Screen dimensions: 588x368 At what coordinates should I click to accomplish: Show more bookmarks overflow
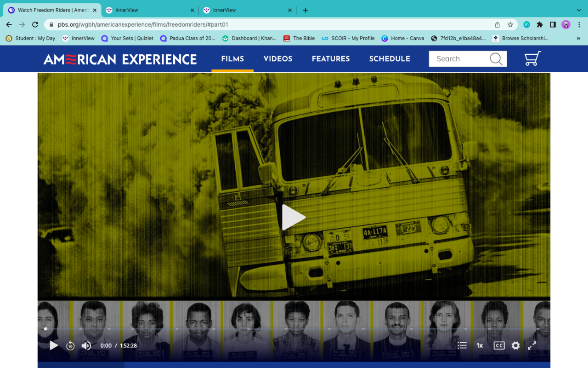[x=578, y=38]
